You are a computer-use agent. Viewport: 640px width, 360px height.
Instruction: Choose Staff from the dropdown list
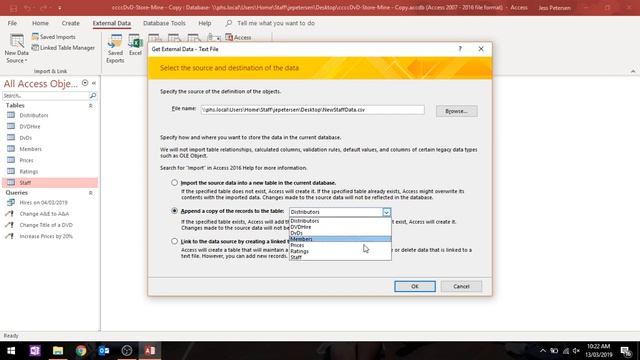[x=340, y=257]
